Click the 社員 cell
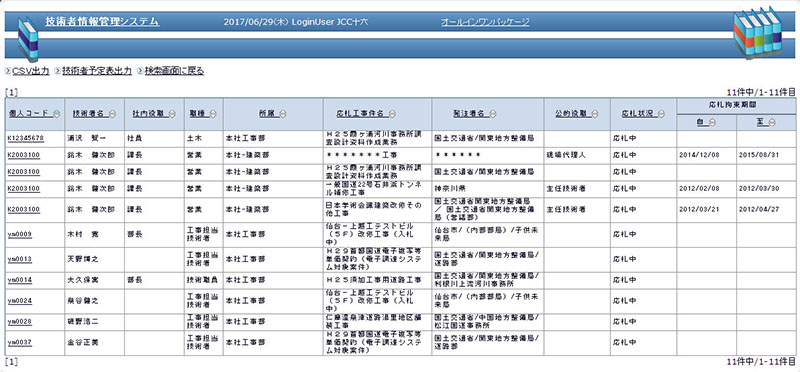The width and height of the screenshot is (800, 372). 154,138
